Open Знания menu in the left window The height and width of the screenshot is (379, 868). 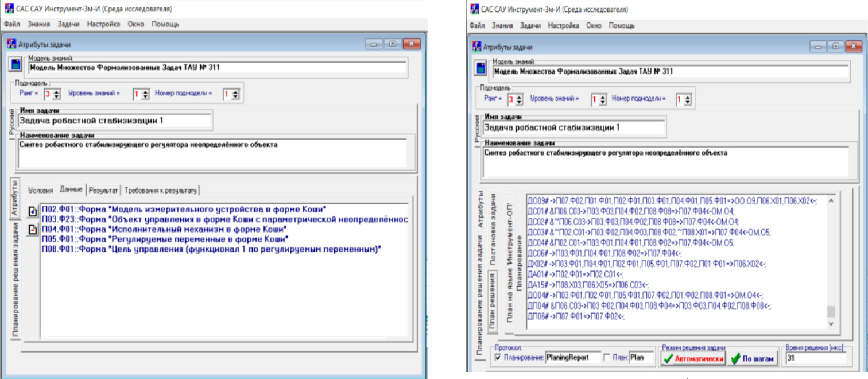[x=38, y=24]
